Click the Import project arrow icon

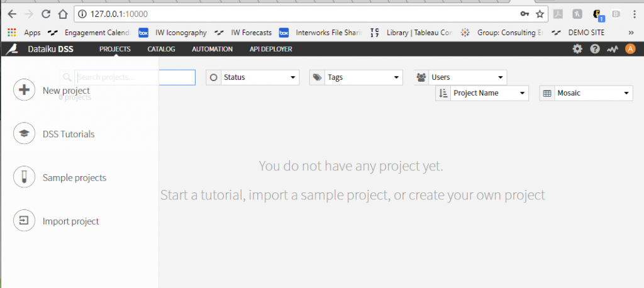click(x=25, y=221)
